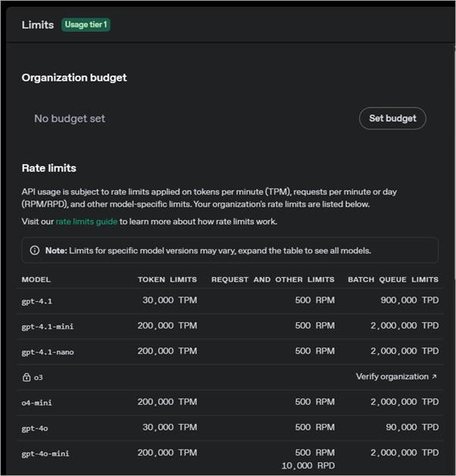Click 2,000,000 TPD in gpt-4.1-mini row
The image size is (456, 476).
404,325
